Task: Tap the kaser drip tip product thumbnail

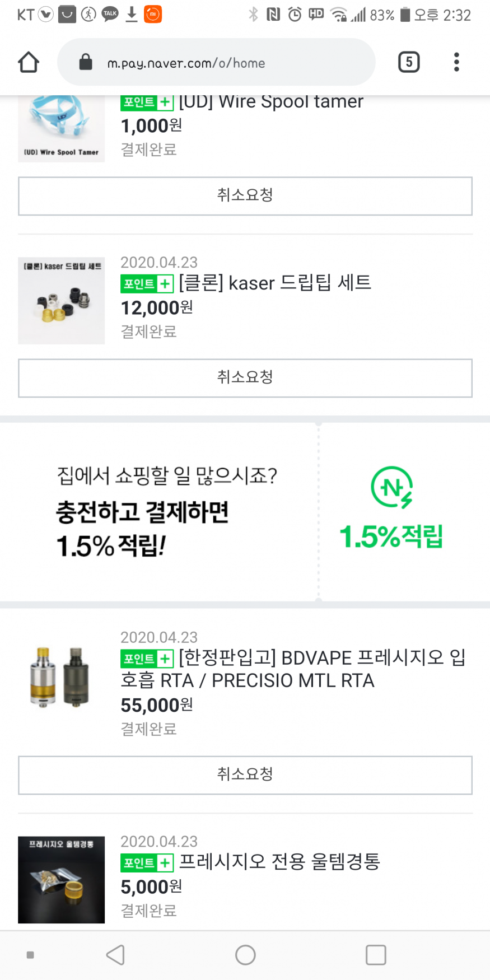Action: click(62, 301)
